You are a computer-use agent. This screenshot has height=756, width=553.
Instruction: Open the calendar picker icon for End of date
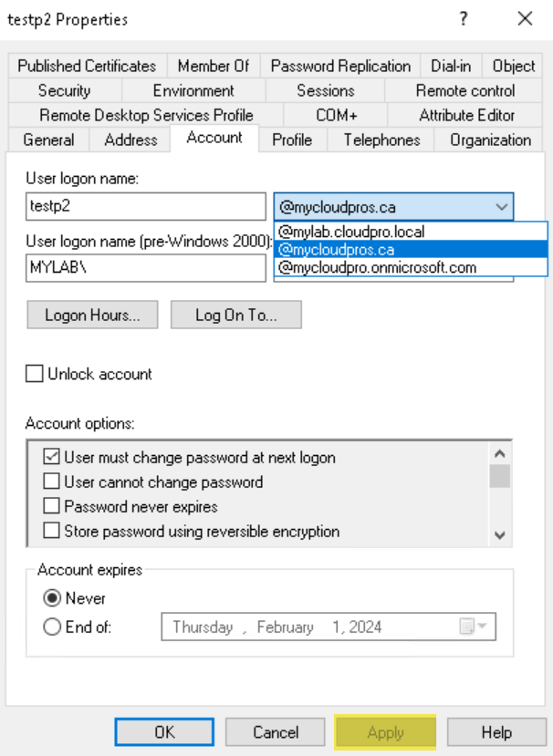click(x=473, y=627)
